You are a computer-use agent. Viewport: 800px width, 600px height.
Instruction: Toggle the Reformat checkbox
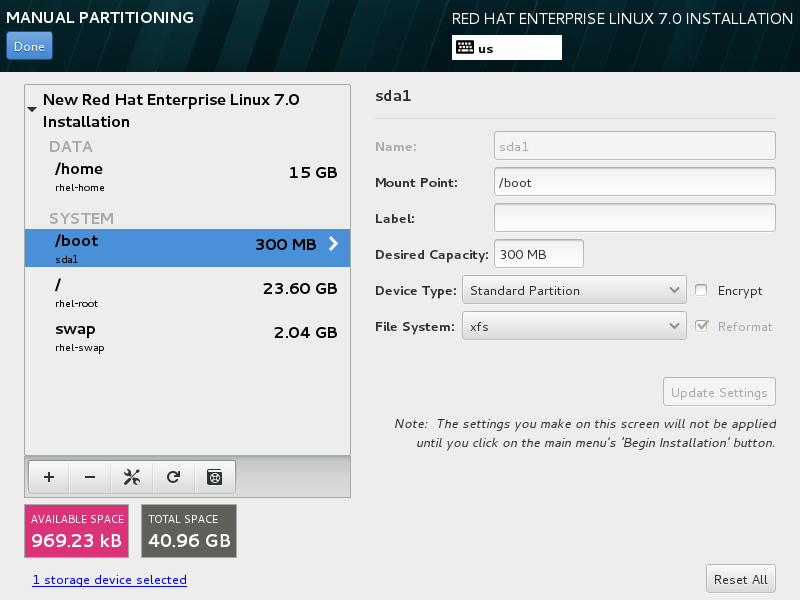pos(701,326)
